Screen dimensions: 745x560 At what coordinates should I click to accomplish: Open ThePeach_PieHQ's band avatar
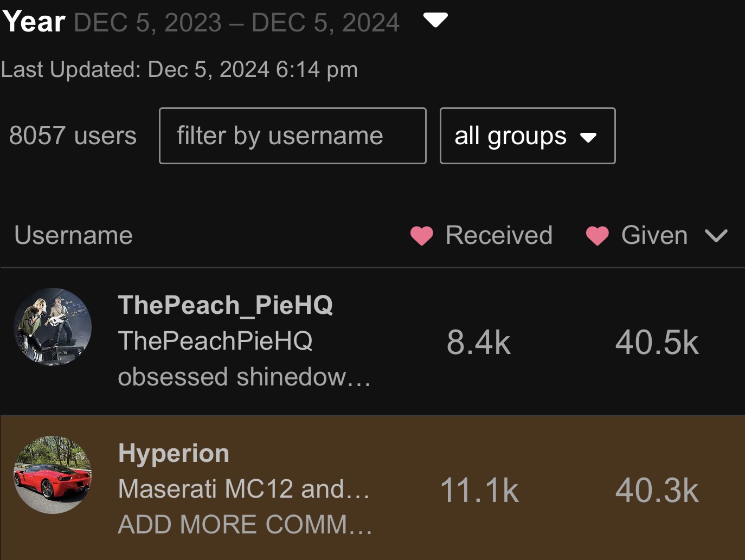click(53, 326)
